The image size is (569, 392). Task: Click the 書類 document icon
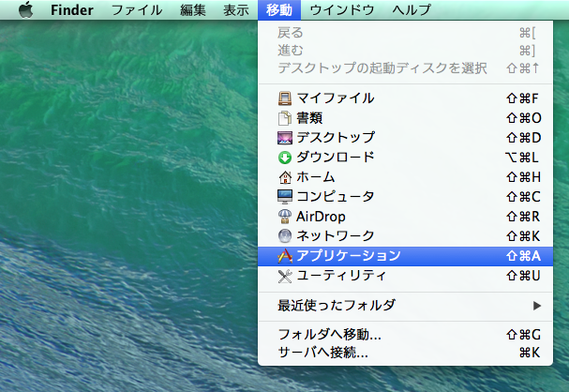[x=285, y=118]
